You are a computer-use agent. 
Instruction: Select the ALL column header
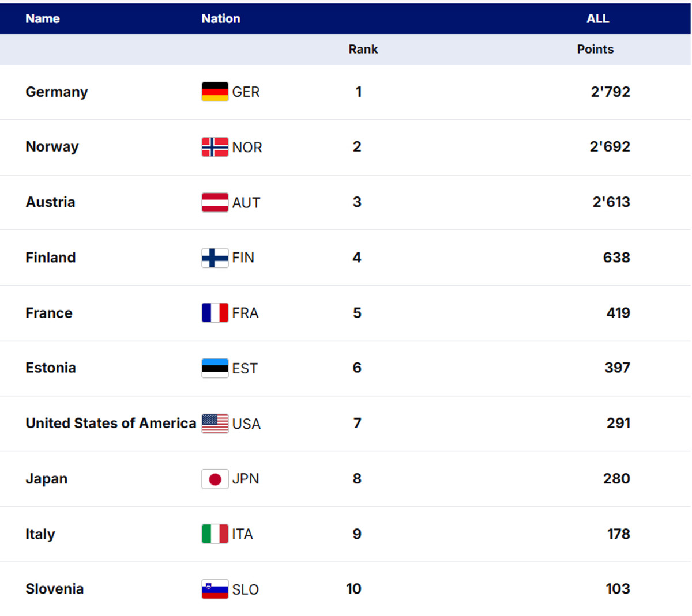597,18
